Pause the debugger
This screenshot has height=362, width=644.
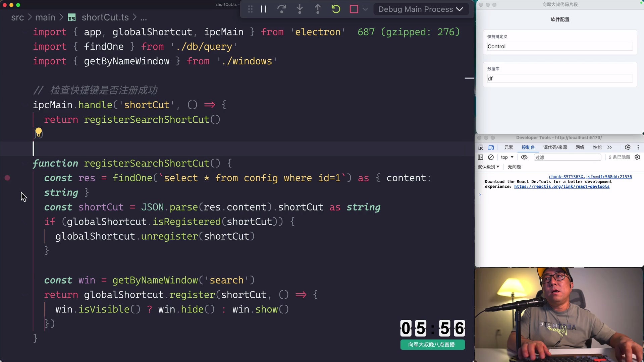pos(264,9)
